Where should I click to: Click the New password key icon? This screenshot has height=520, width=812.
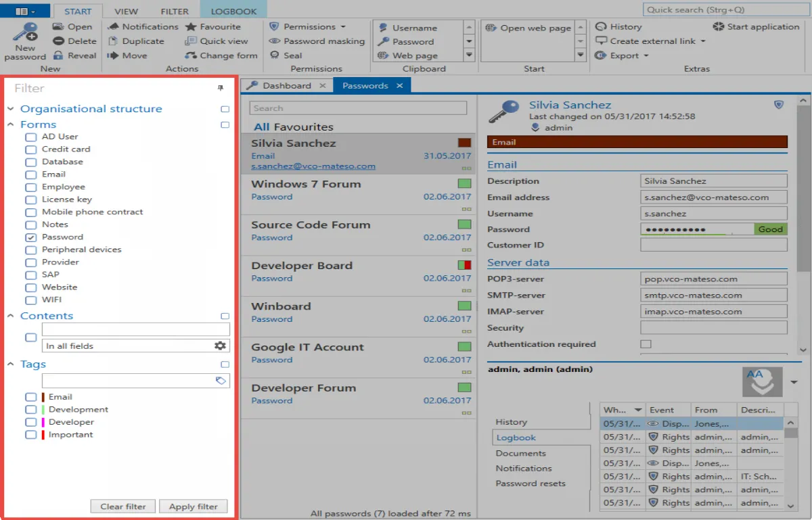point(25,32)
